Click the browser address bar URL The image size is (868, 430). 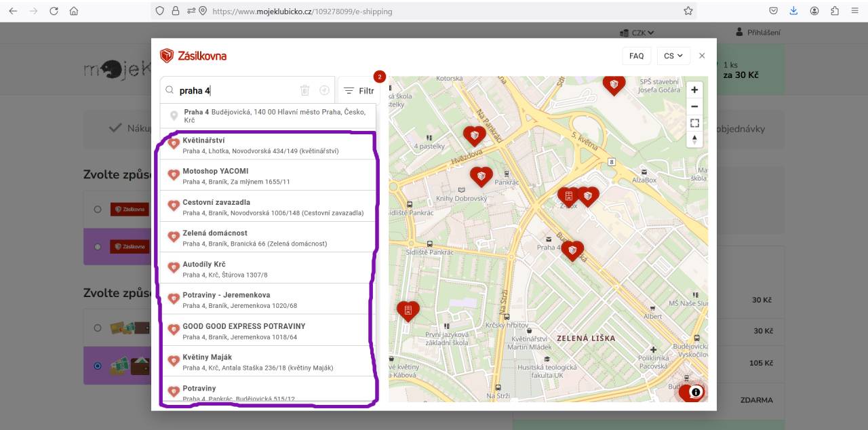(302, 11)
